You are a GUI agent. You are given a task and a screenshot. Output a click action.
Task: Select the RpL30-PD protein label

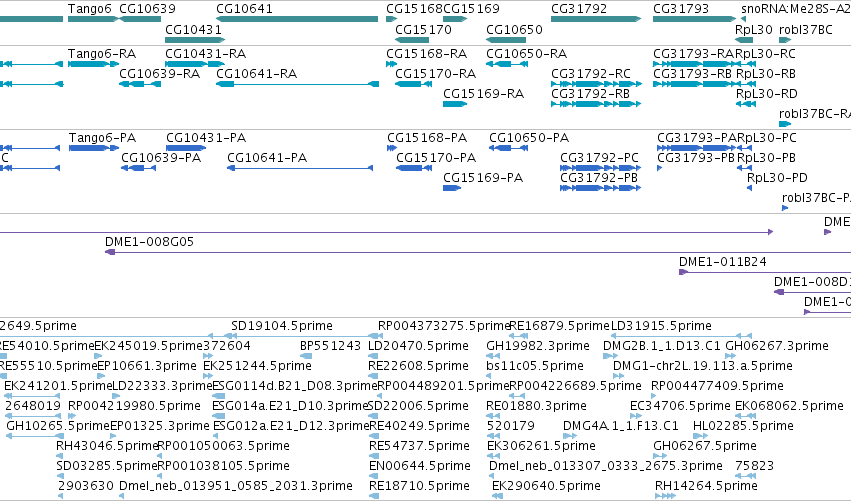tap(777, 177)
